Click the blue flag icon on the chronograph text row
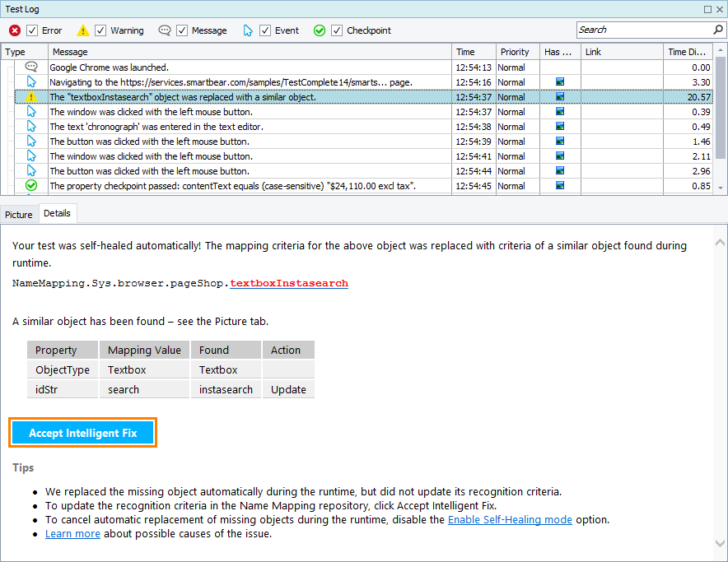 [x=30, y=126]
